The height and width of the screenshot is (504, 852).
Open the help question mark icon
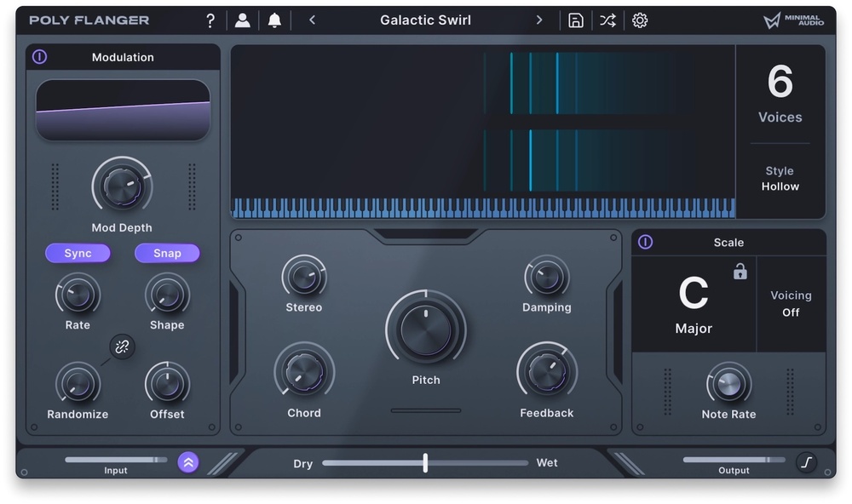(x=210, y=20)
